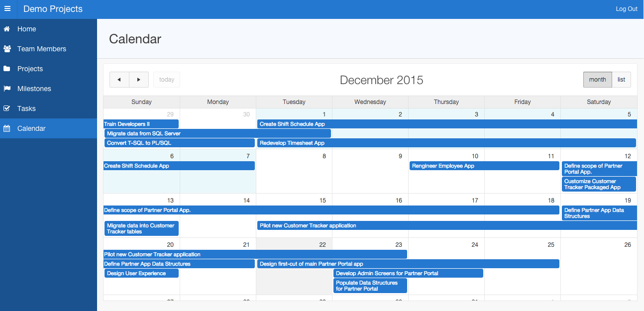Go to previous month with left arrow
Viewport: 644px width, 311px height.
119,80
